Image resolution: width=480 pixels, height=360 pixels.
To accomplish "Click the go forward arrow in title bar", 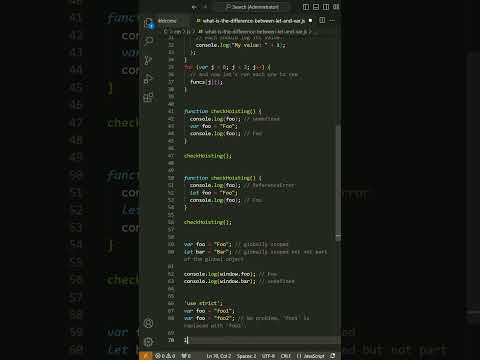I will click(x=205, y=7).
